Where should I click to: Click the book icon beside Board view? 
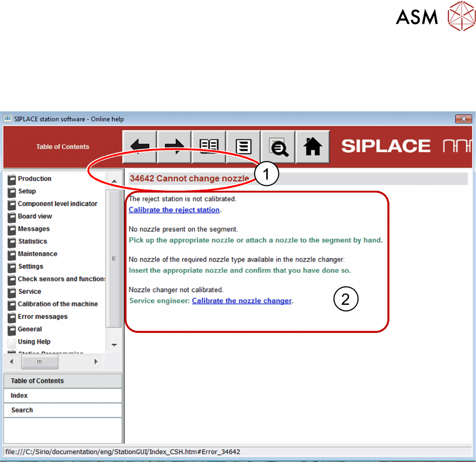(11, 217)
